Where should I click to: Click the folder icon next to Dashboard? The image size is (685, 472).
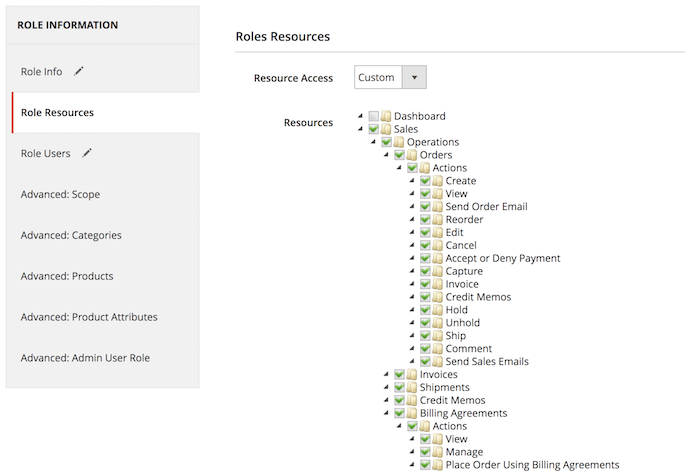[386, 116]
